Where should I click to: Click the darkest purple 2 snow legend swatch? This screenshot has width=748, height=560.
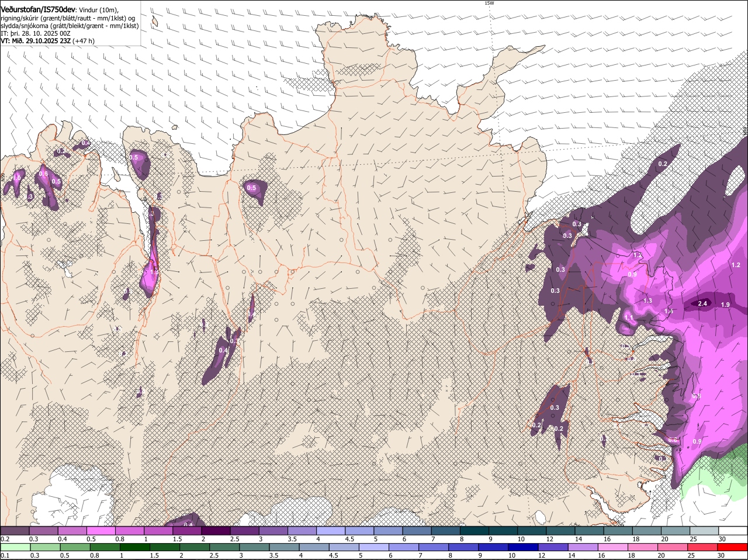pos(216,531)
